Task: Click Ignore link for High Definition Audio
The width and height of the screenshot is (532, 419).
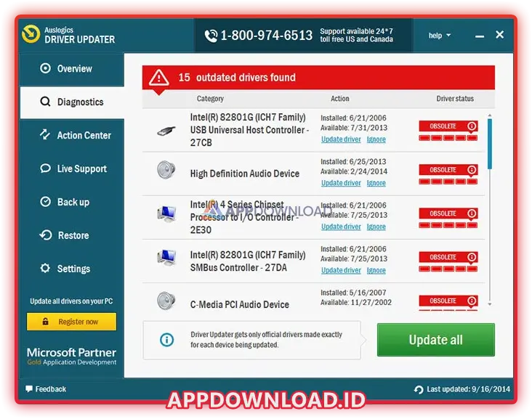Action: (x=376, y=183)
